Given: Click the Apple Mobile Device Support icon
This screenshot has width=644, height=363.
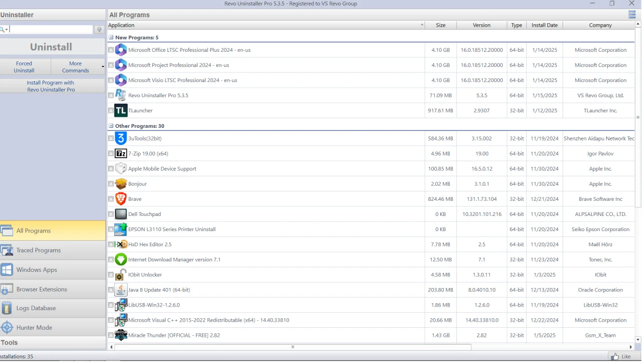Looking at the screenshot, I should coord(121,169).
